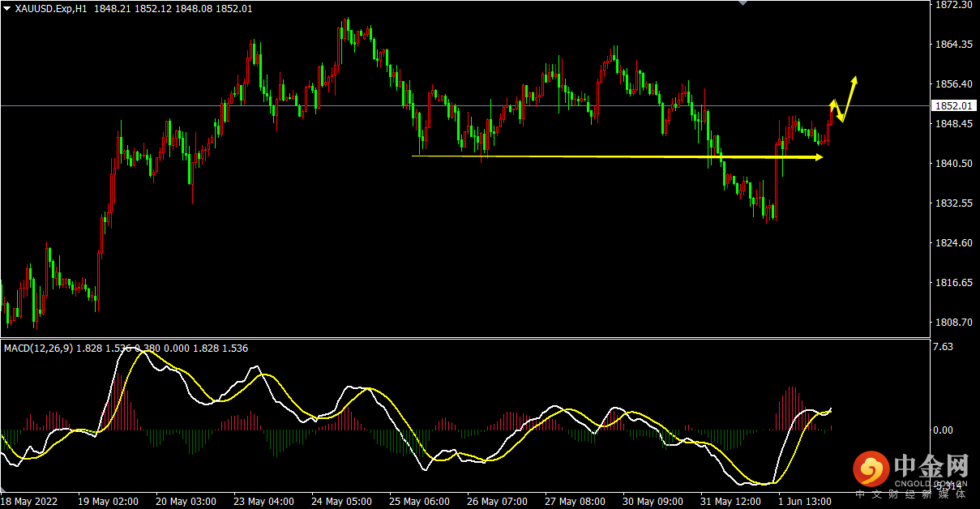Screen dimensions: 980x509
Task: Click the 24 May 05:00 time label
Action: [x=341, y=502]
